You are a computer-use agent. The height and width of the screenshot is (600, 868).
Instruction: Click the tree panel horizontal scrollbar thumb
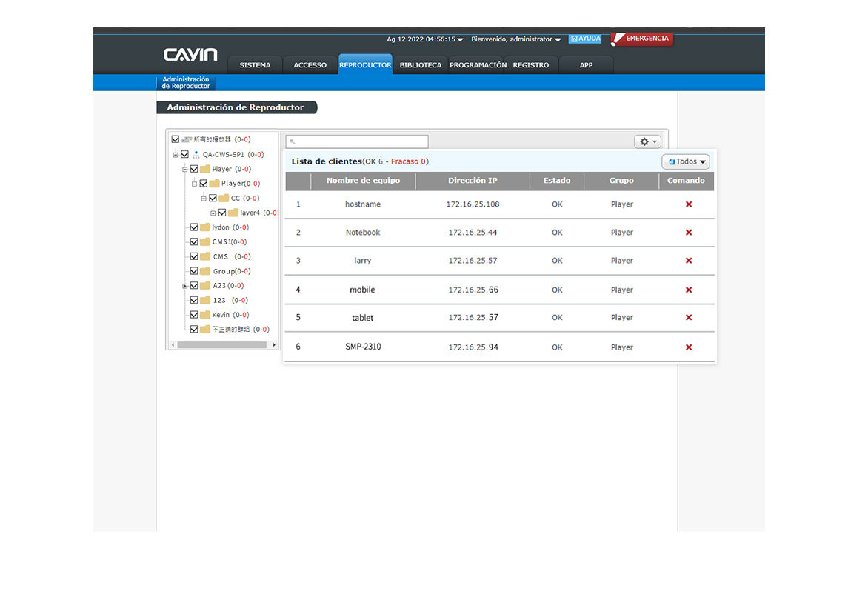coord(222,345)
